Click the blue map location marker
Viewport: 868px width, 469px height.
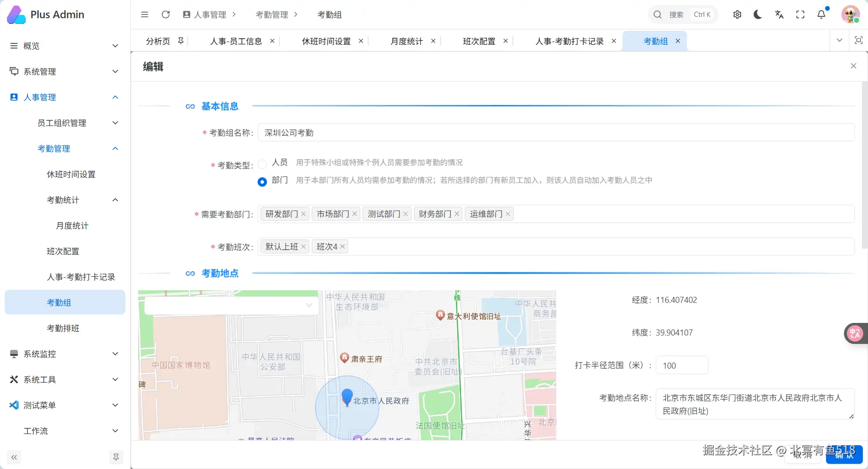click(347, 398)
